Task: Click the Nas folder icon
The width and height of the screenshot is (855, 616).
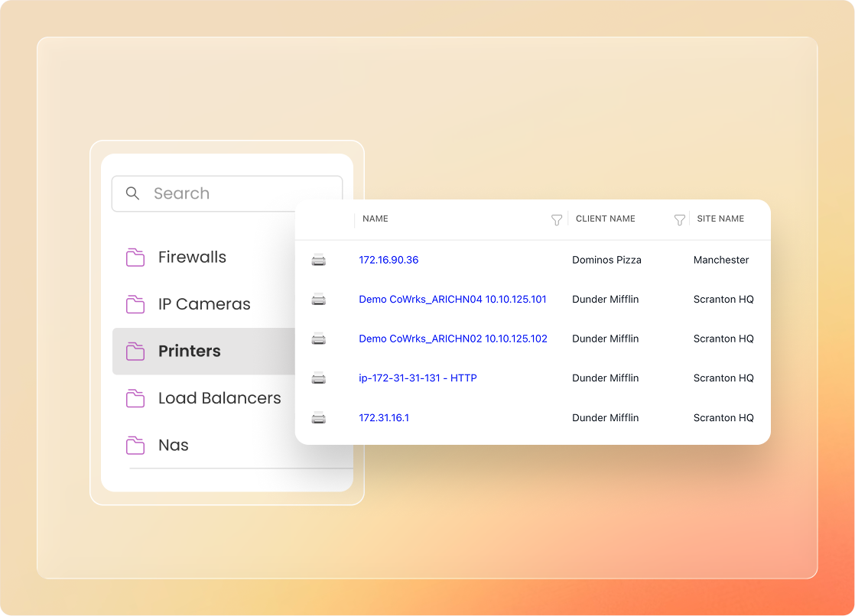Action: tap(135, 446)
